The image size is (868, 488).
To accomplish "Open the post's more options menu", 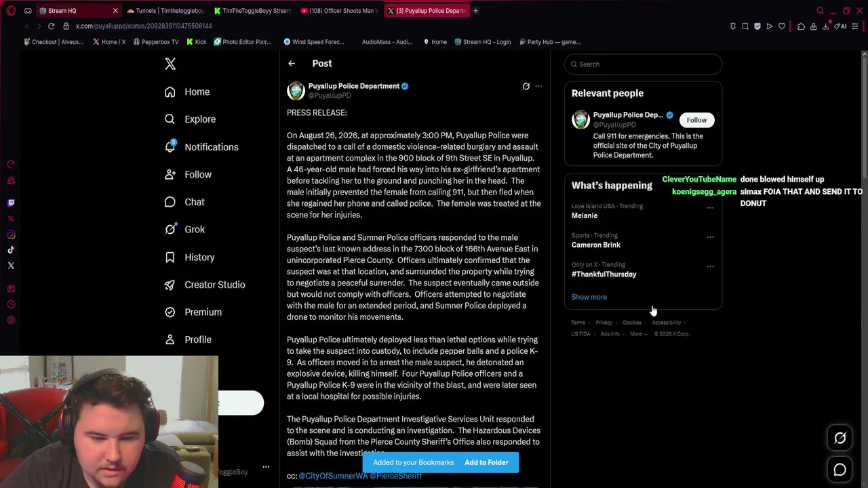I will pos(538,86).
